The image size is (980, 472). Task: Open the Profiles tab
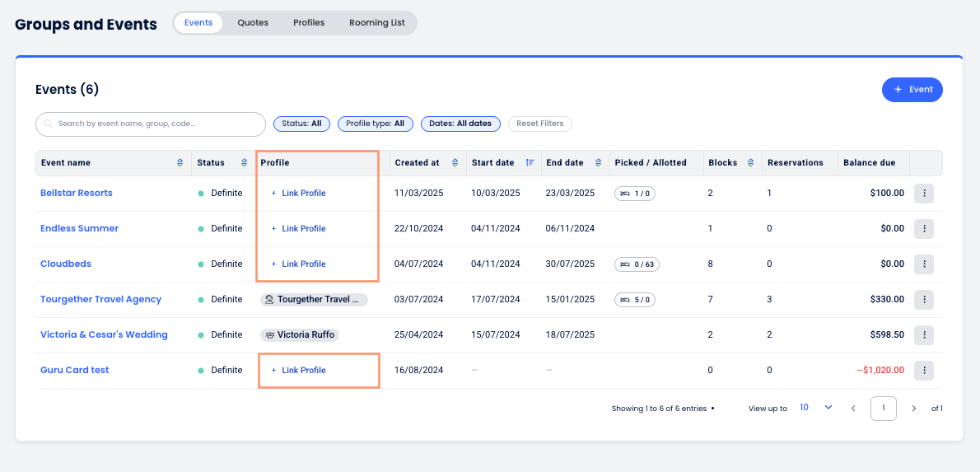coord(309,23)
